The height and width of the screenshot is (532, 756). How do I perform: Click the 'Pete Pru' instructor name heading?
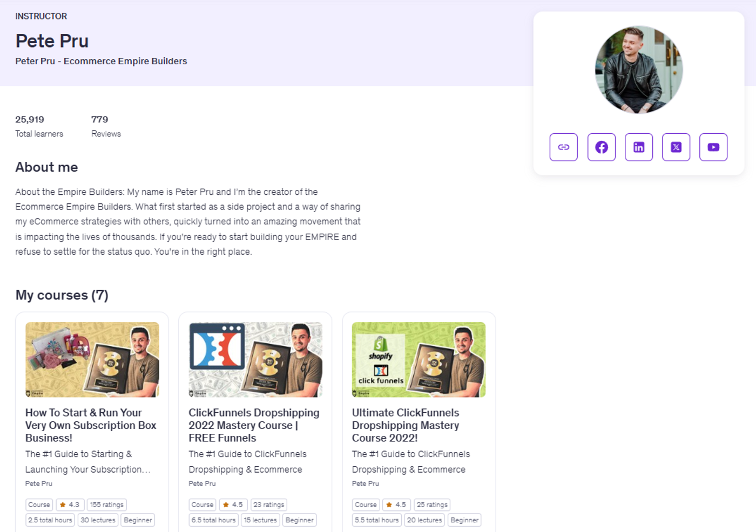[52, 41]
